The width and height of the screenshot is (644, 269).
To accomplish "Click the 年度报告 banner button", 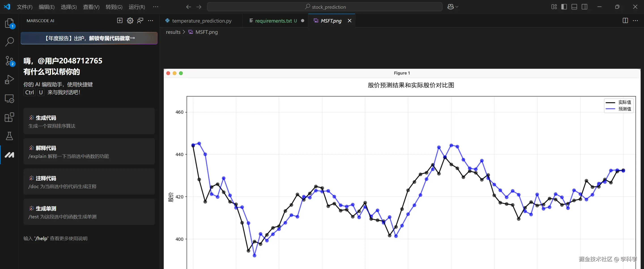I will (x=89, y=38).
